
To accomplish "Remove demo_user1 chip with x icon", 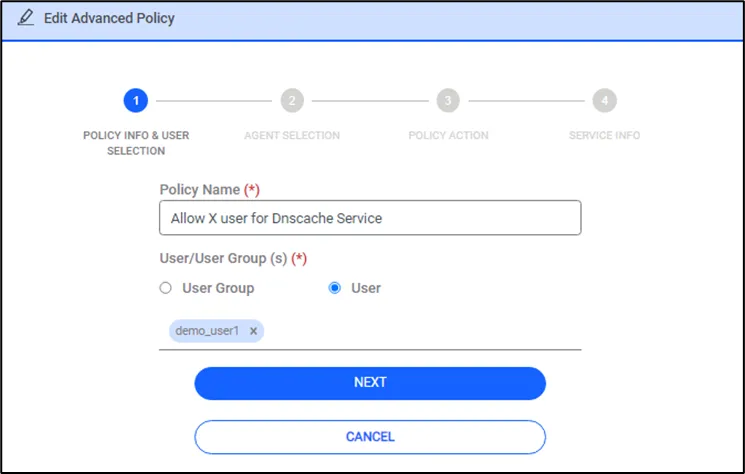I will pos(253,331).
